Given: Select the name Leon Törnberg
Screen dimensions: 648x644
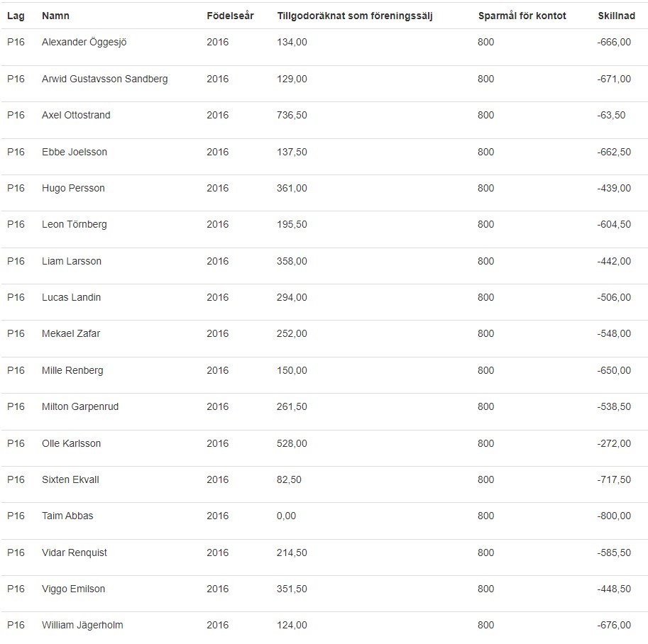Looking at the screenshot, I should click(75, 224).
